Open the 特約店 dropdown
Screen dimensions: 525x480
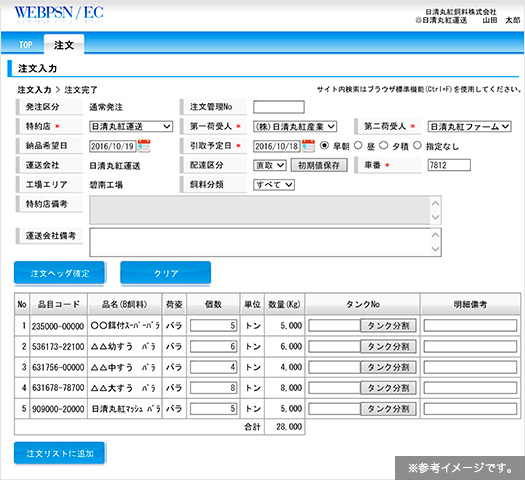pyautogui.click(x=131, y=127)
